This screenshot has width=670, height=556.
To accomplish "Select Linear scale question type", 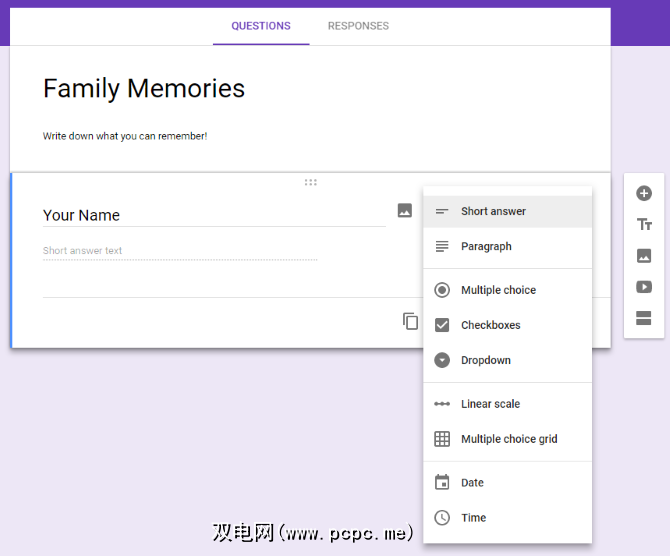I will coord(507,403).
